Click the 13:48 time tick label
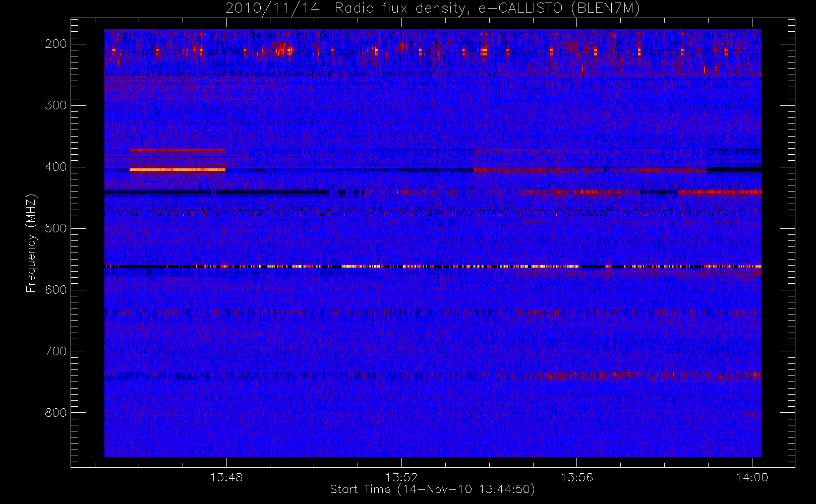816x504 pixels. pos(226,477)
